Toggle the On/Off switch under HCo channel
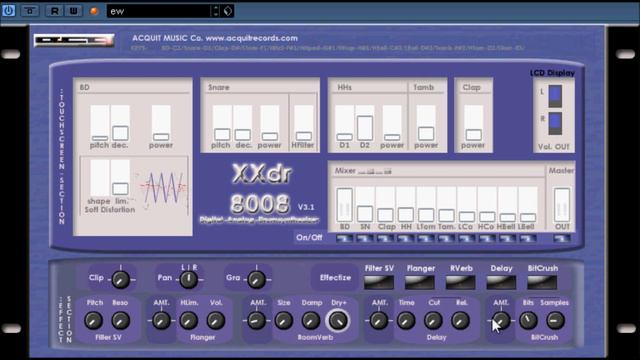640x360 pixels. pyautogui.click(x=487, y=238)
